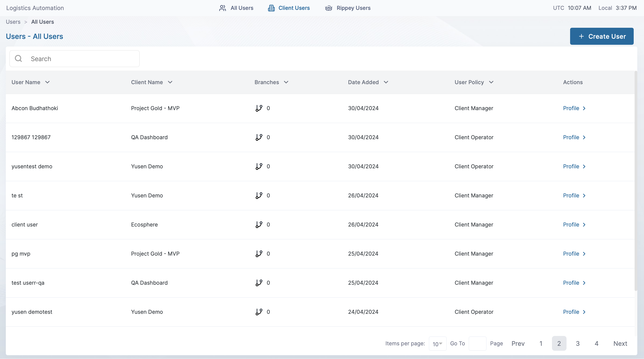Image resolution: width=644 pixels, height=359 pixels.
Task: Click branch icon in client user row
Action: coord(259,224)
